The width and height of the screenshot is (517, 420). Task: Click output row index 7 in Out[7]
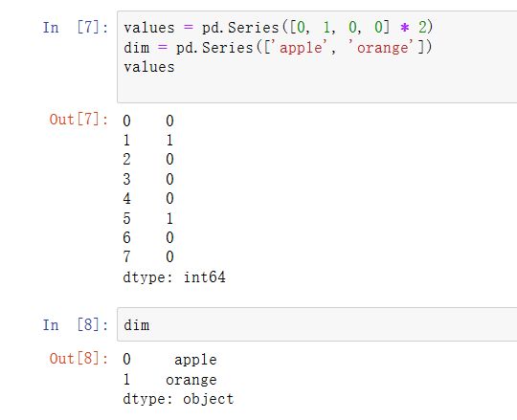[x=148, y=256]
